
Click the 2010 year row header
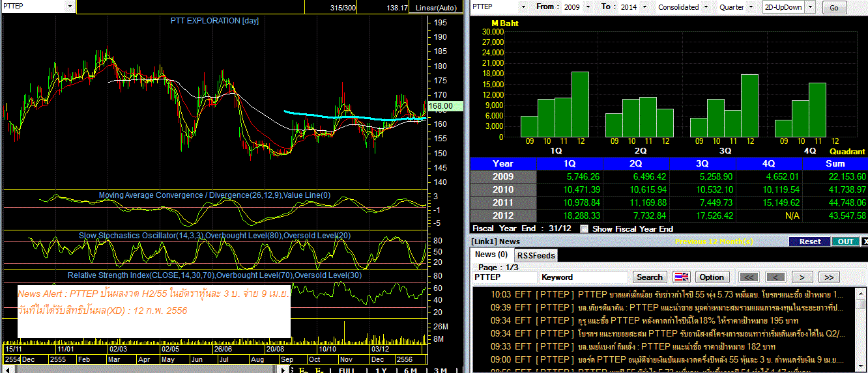[x=503, y=189]
